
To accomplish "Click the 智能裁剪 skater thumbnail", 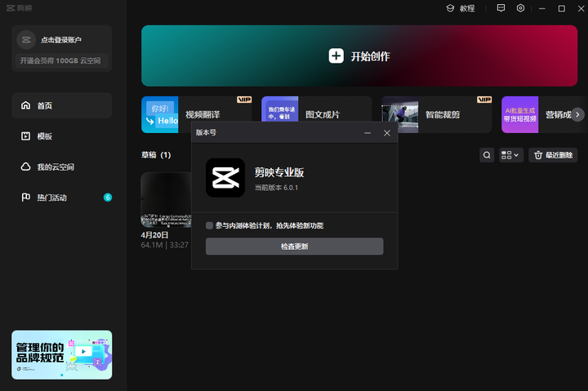I will [399, 114].
